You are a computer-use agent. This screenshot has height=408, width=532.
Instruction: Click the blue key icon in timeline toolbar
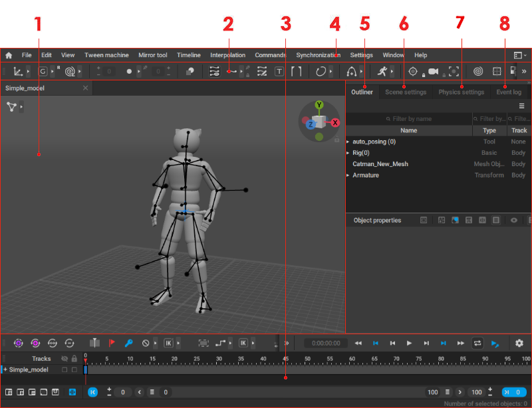click(128, 343)
